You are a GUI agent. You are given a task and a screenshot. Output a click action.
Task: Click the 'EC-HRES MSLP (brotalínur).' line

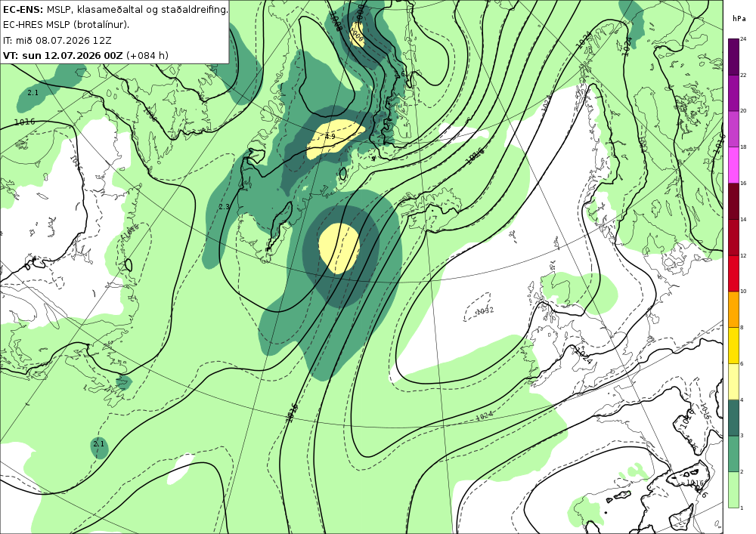click(x=66, y=25)
